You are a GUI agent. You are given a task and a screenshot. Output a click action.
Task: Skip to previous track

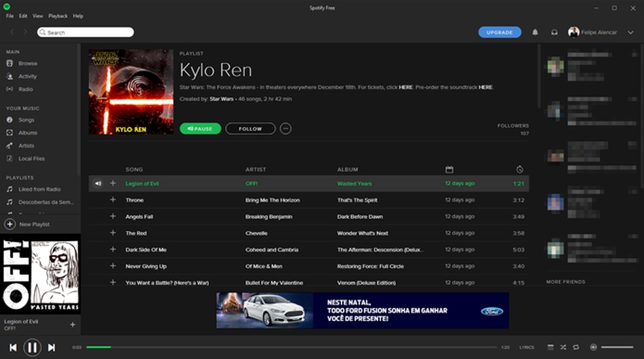coord(13,347)
